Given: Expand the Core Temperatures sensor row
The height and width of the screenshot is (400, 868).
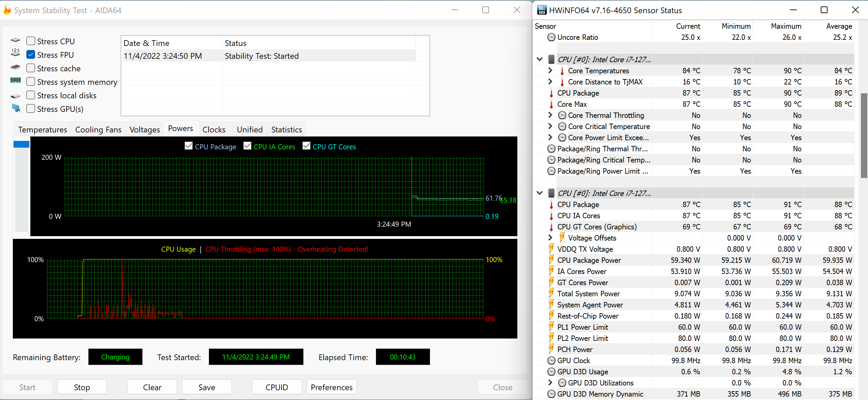Looking at the screenshot, I should (x=550, y=71).
